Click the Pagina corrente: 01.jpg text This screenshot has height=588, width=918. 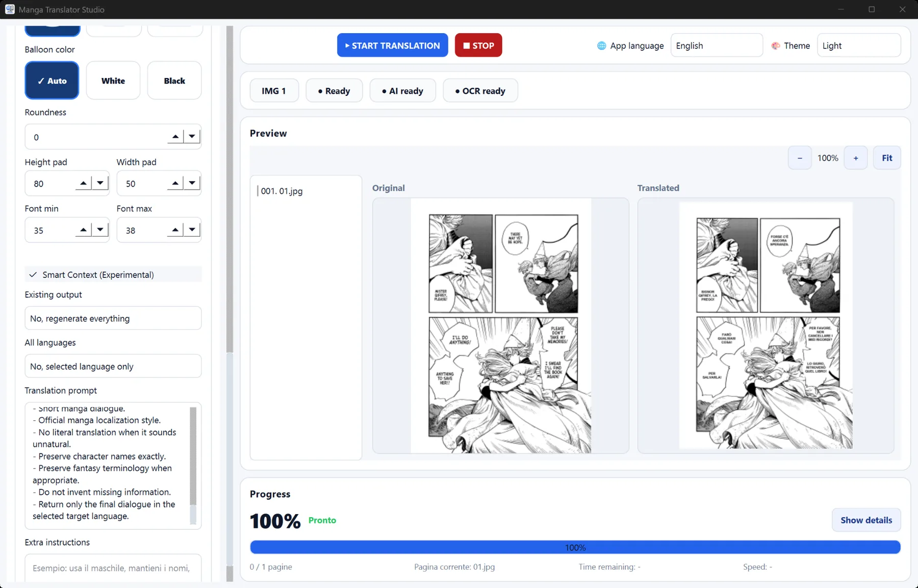(x=454, y=567)
